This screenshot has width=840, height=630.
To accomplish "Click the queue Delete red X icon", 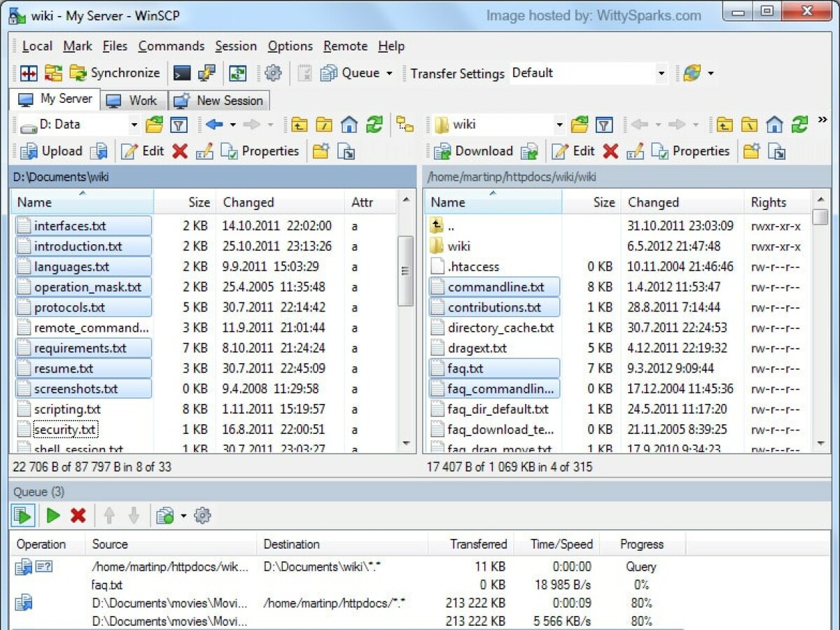I will (x=78, y=516).
